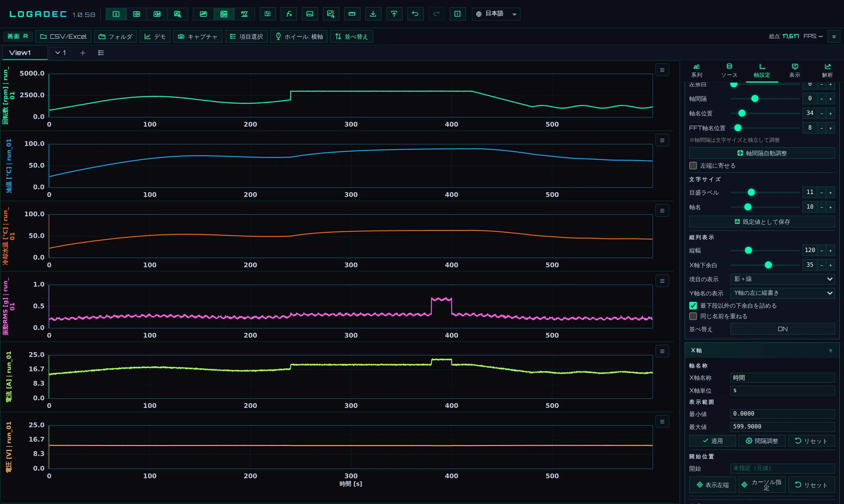Open the 日本語 language dropdown
Viewport: 844px width, 504px height.
(x=496, y=14)
